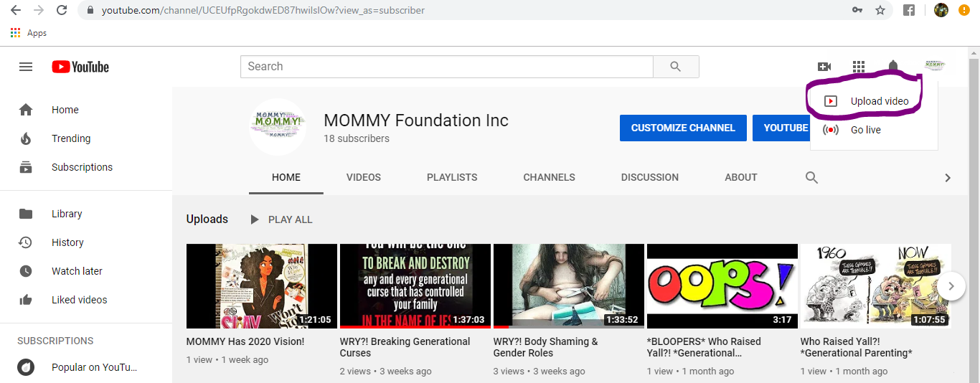Click title WRY?! Body Shaming & Gender Roles
The height and width of the screenshot is (383, 980).
tap(546, 347)
